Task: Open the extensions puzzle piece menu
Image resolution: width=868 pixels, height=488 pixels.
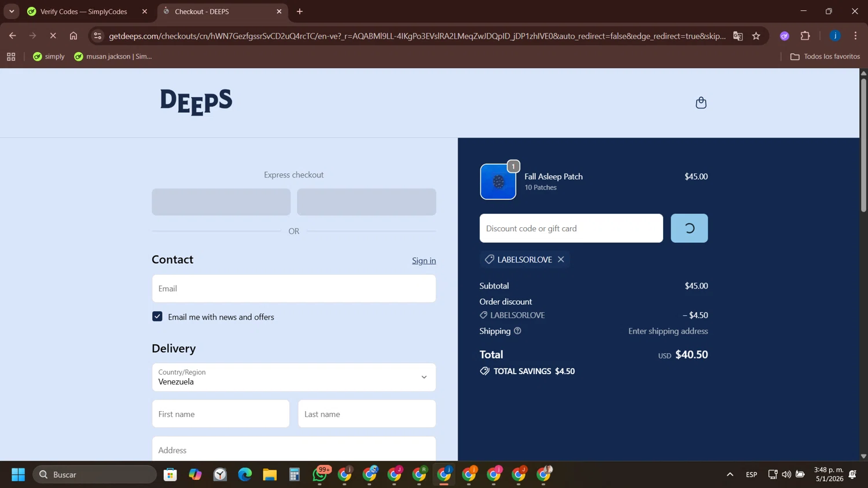Action: pos(805,36)
